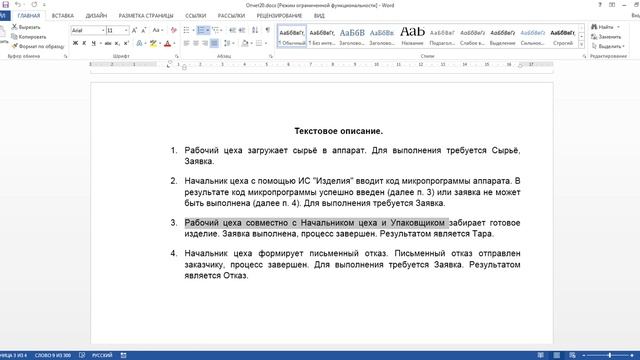Open the change case Aa menu

click(x=158, y=30)
